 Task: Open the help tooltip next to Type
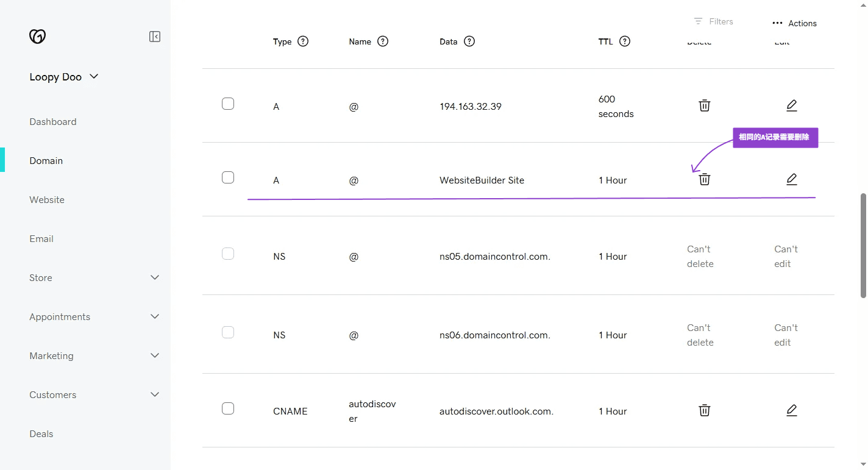click(x=303, y=41)
